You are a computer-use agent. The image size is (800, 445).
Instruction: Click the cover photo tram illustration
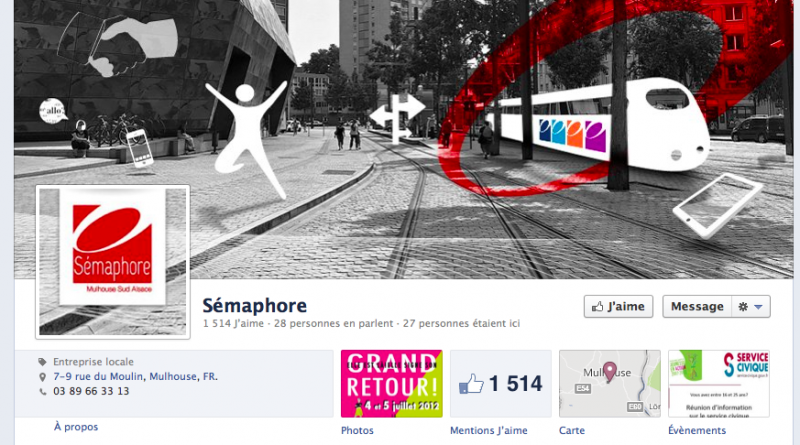[597, 124]
